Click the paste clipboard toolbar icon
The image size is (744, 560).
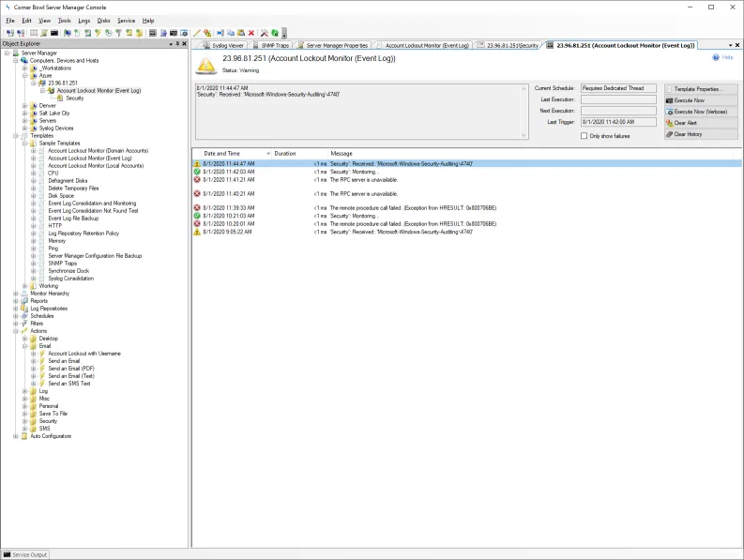(241, 33)
